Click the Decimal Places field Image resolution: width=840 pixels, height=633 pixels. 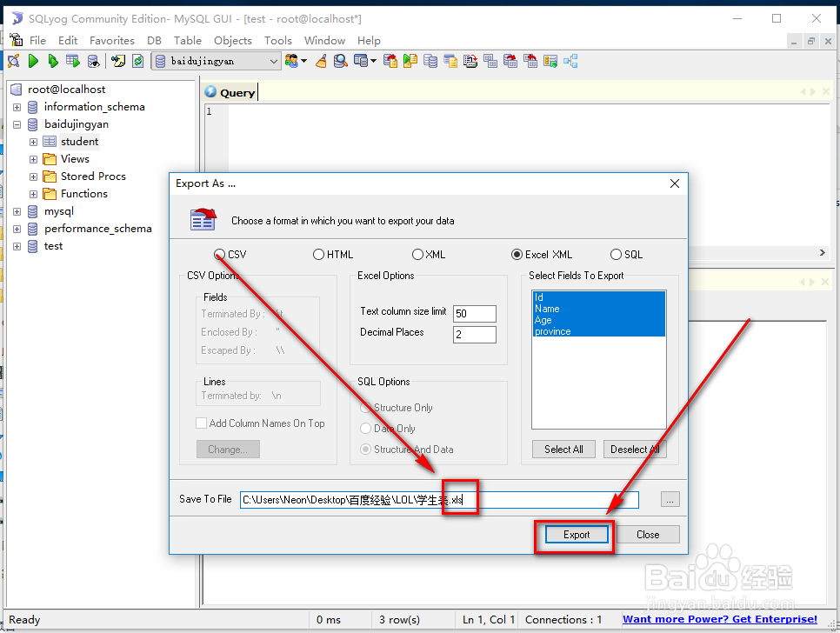(x=475, y=334)
